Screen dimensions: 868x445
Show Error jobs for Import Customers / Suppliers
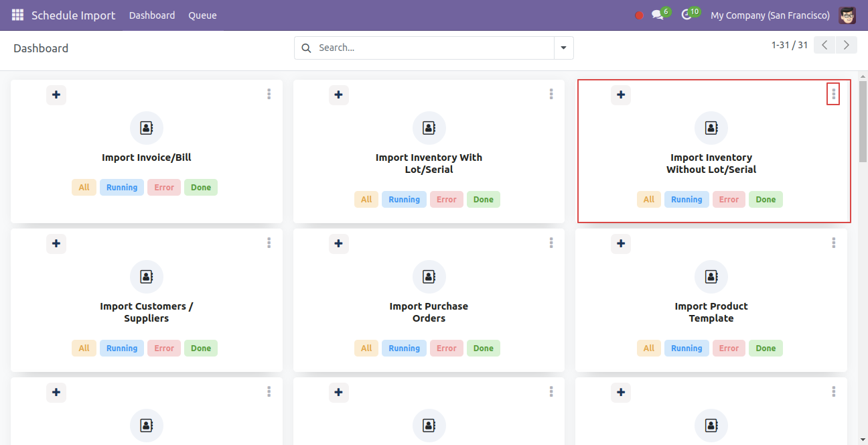[x=164, y=348]
